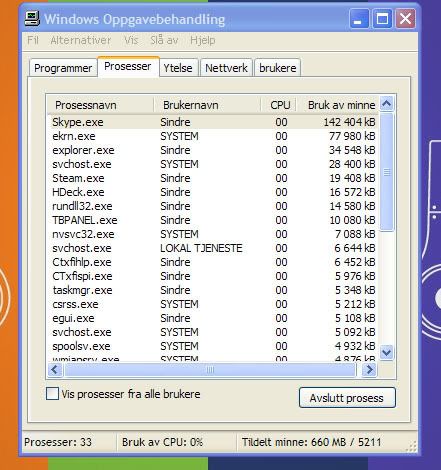Click the Task Manager title bar icon
441x470 pixels.
tap(32, 18)
